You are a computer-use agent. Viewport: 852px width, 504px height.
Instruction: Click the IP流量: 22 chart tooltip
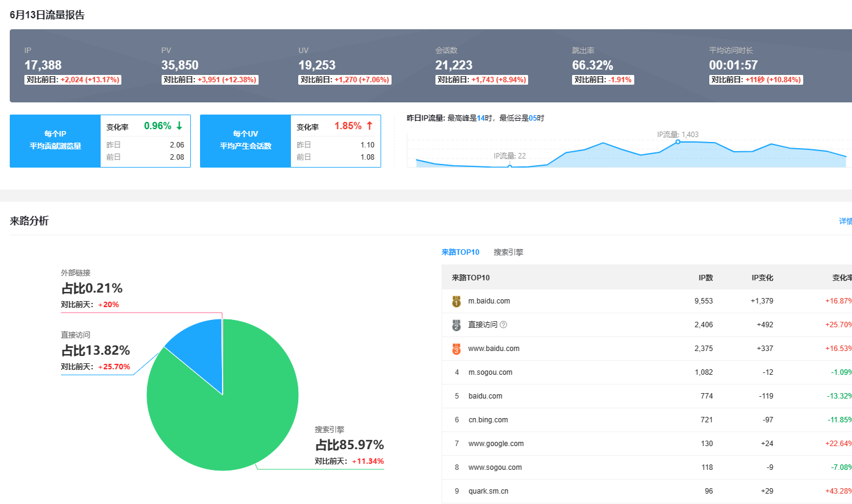point(510,156)
